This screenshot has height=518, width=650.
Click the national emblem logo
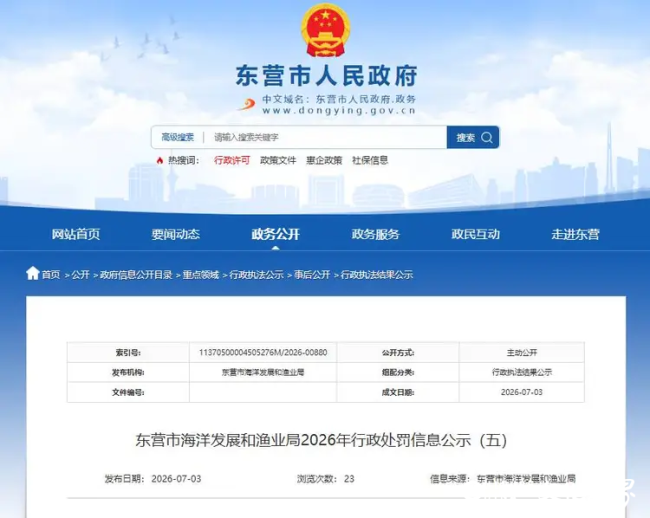pos(325,30)
